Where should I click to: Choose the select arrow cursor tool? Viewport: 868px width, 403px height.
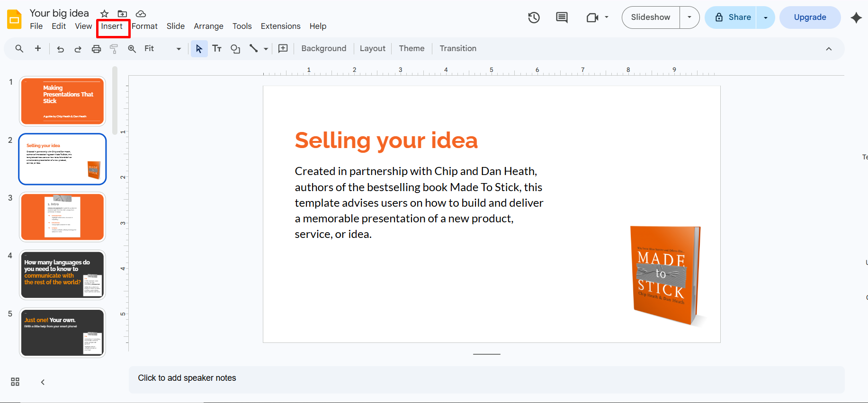click(199, 49)
